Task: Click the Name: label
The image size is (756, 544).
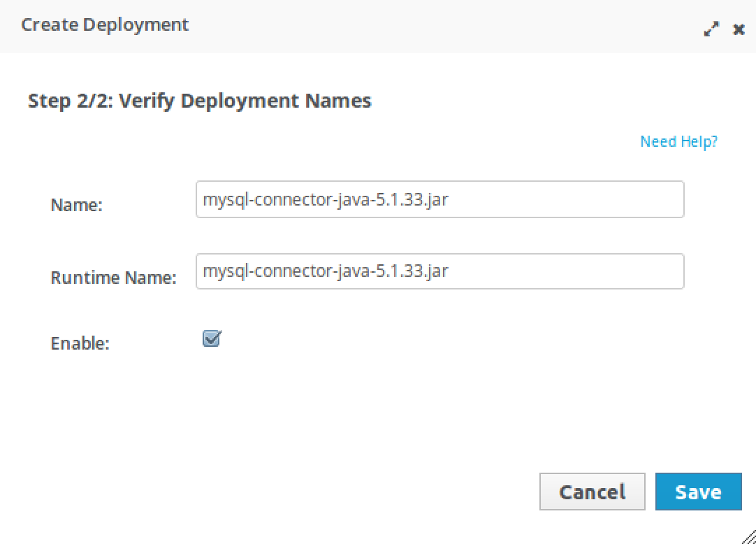Action: point(77,205)
